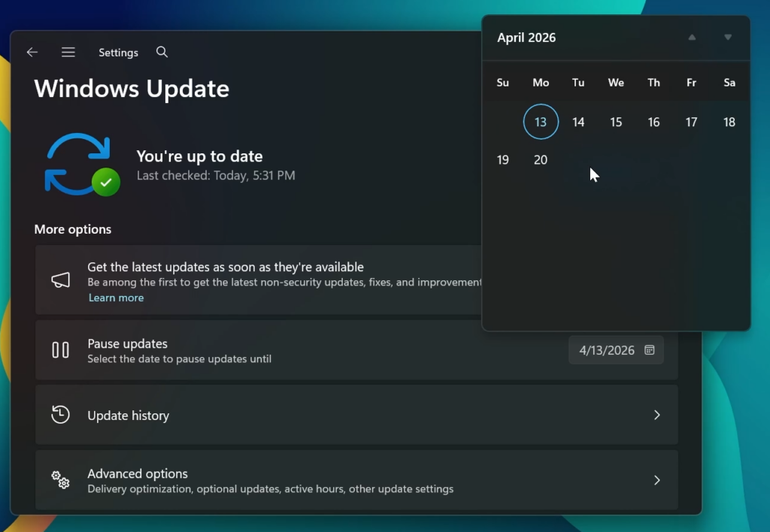Expand Update history chevron

tap(656, 415)
